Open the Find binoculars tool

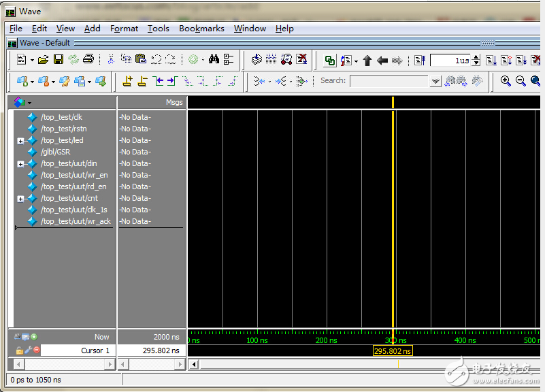coord(214,60)
